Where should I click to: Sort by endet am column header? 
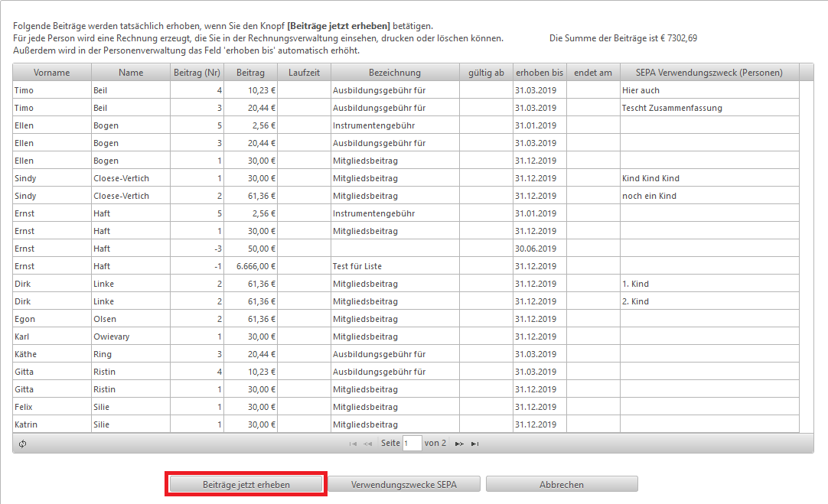[x=593, y=73]
